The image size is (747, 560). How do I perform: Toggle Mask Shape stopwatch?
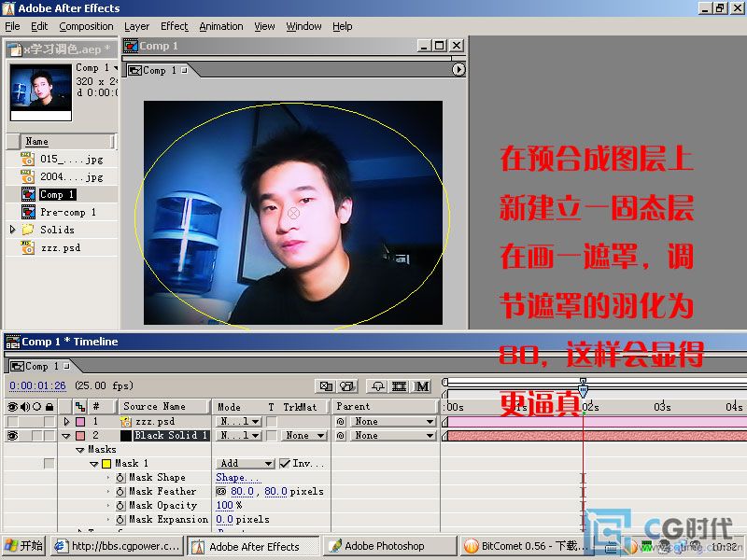120,478
